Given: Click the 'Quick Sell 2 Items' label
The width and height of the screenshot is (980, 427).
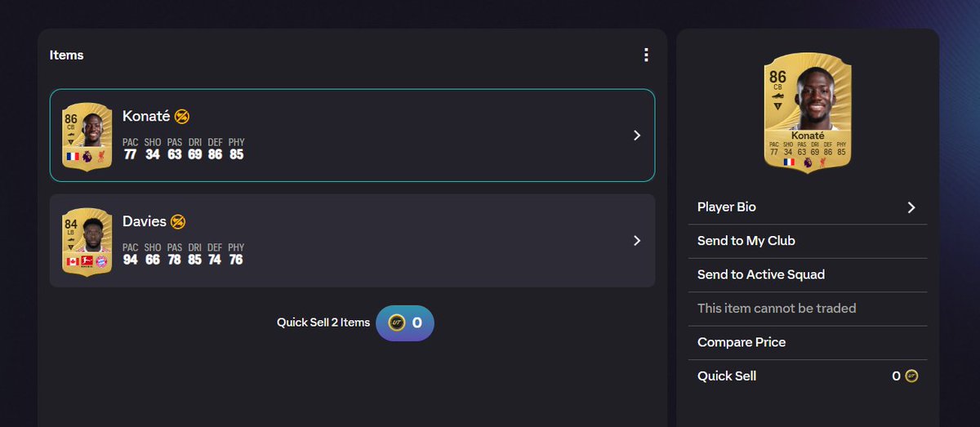Looking at the screenshot, I should point(323,322).
